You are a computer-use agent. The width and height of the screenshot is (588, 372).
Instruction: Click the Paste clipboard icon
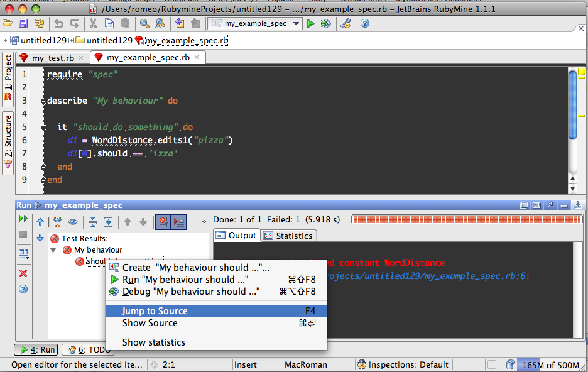coord(125,24)
